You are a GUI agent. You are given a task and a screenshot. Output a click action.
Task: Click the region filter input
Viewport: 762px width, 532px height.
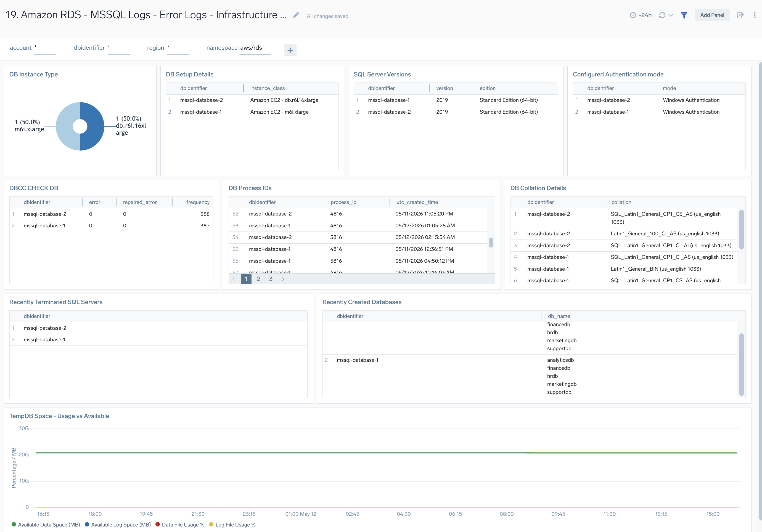click(x=178, y=48)
